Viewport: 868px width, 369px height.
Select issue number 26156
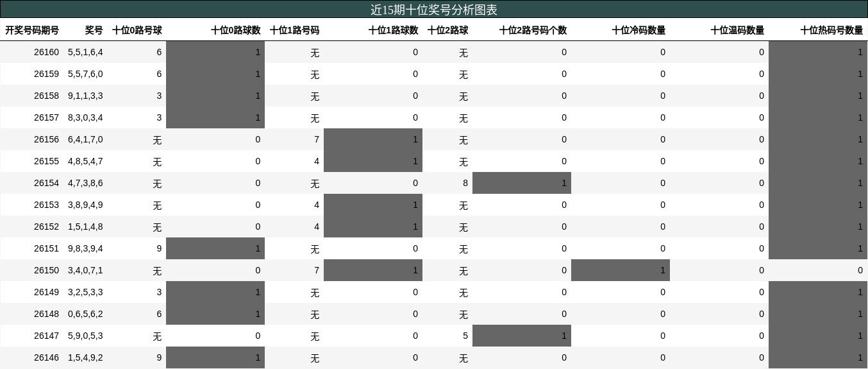[46, 139]
